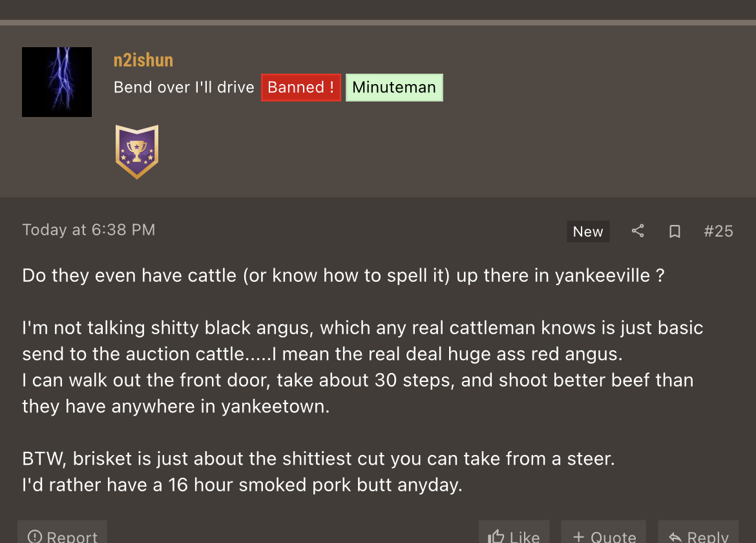This screenshot has width=756, height=543.
Task: Click the green Minuteman badge
Action: click(394, 87)
